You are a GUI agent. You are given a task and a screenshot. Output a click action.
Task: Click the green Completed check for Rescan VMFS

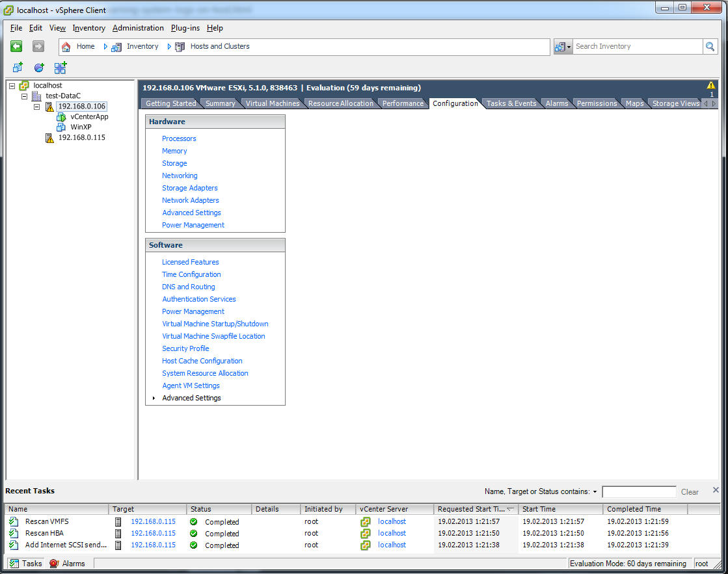pyautogui.click(x=194, y=521)
